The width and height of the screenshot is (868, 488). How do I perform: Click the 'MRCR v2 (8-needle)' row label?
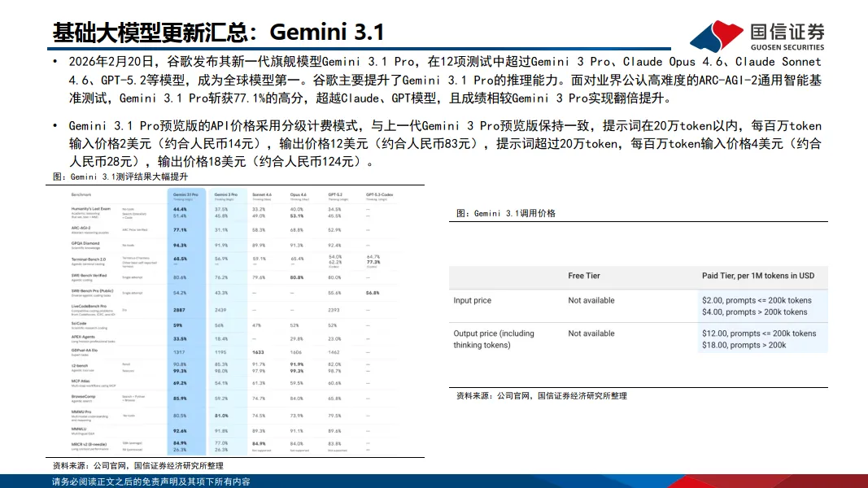tap(89, 444)
